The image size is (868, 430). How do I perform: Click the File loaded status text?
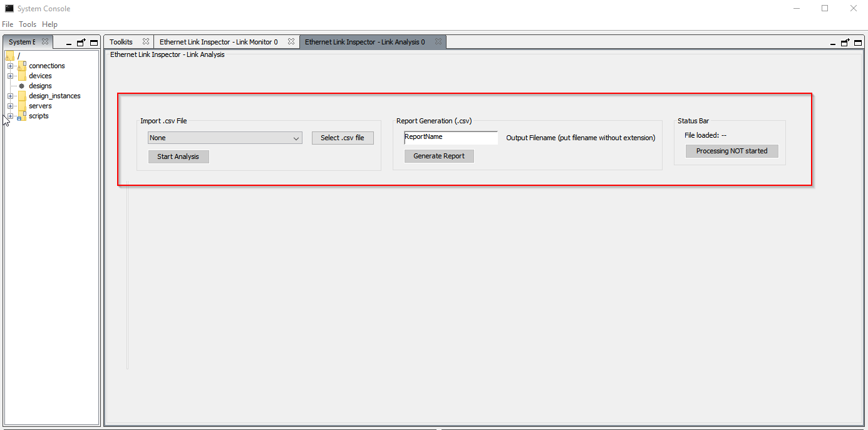tap(705, 135)
